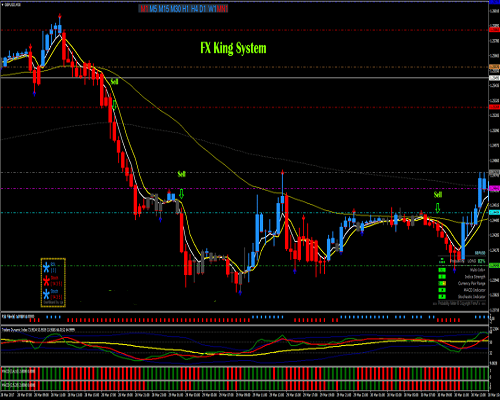Screen dimensions: 500x400
Task: Select W1 weekly timeframe
Action: (x=212, y=9)
